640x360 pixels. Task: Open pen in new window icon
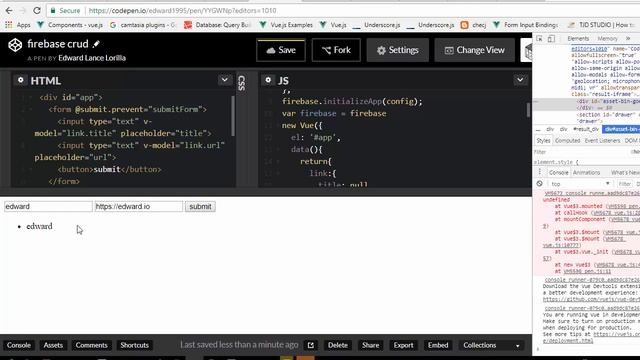(x=311, y=345)
